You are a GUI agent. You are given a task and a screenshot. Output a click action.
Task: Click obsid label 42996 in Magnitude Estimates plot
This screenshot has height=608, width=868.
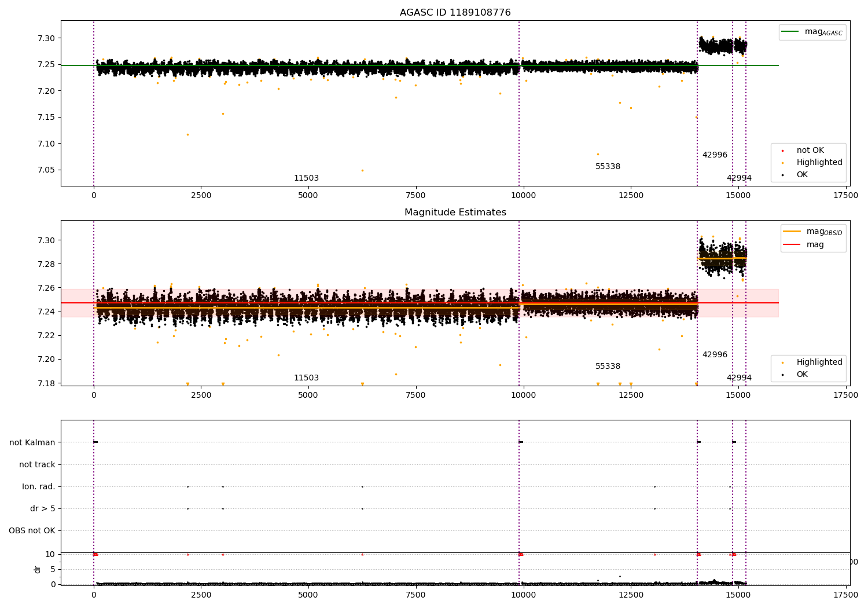[x=715, y=355]
